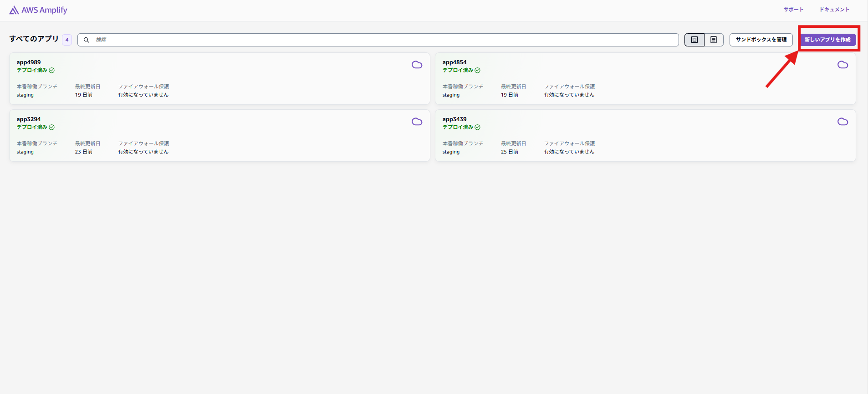868x394 pixels.
Task: Click staging branch value on app3439
Action: tap(451, 152)
